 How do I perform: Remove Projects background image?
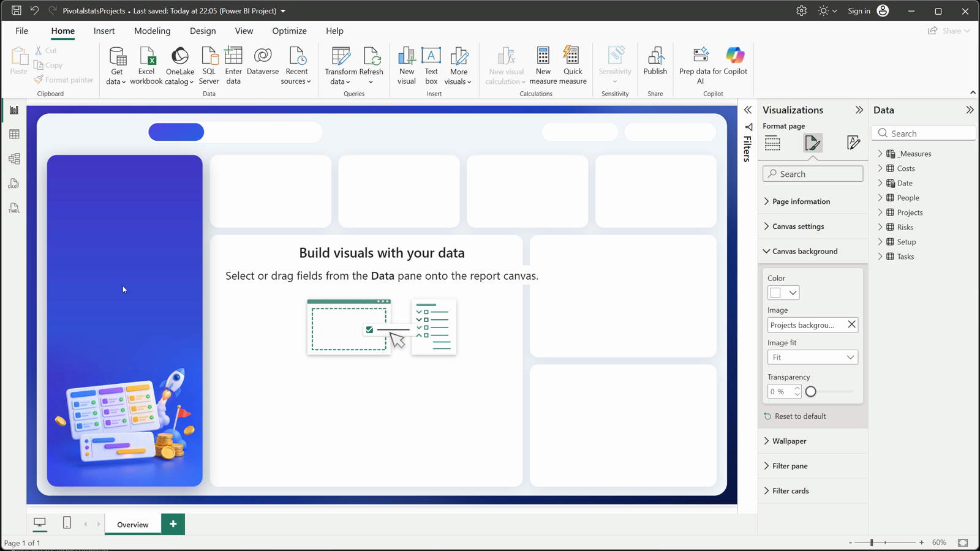[851, 324]
